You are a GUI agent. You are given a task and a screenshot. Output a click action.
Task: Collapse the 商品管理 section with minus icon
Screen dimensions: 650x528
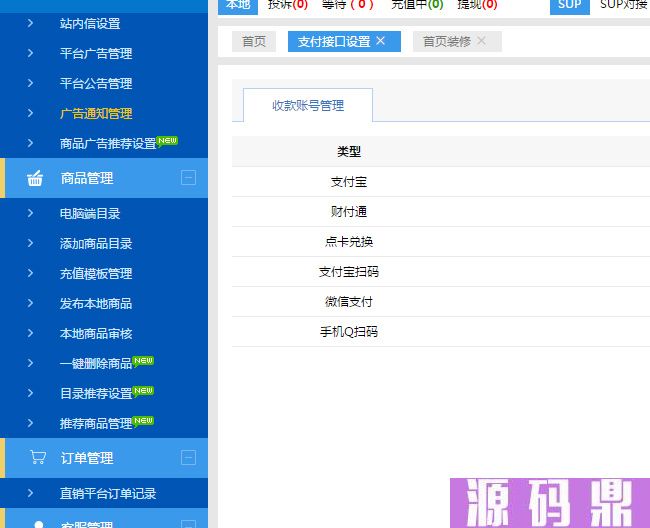188,178
